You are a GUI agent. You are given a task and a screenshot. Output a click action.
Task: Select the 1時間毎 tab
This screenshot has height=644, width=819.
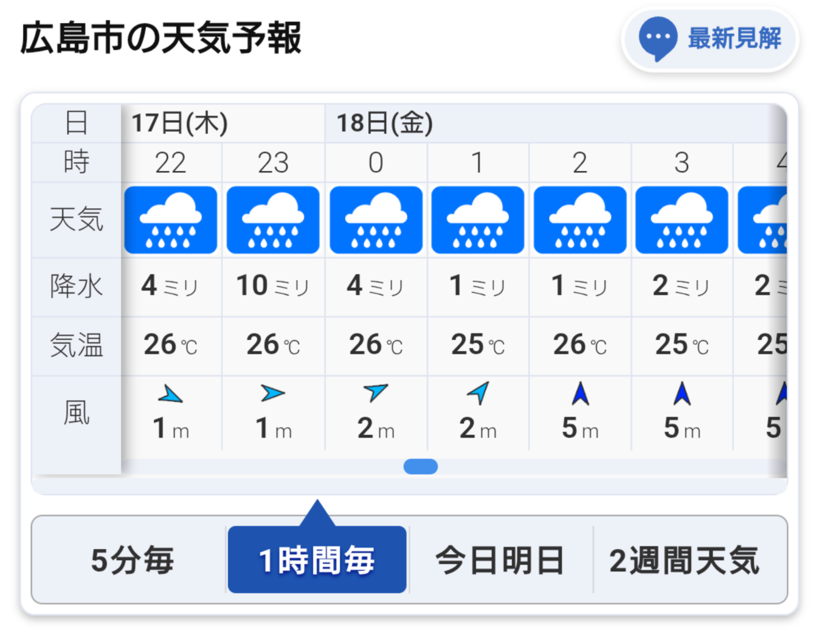click(317, 560)
